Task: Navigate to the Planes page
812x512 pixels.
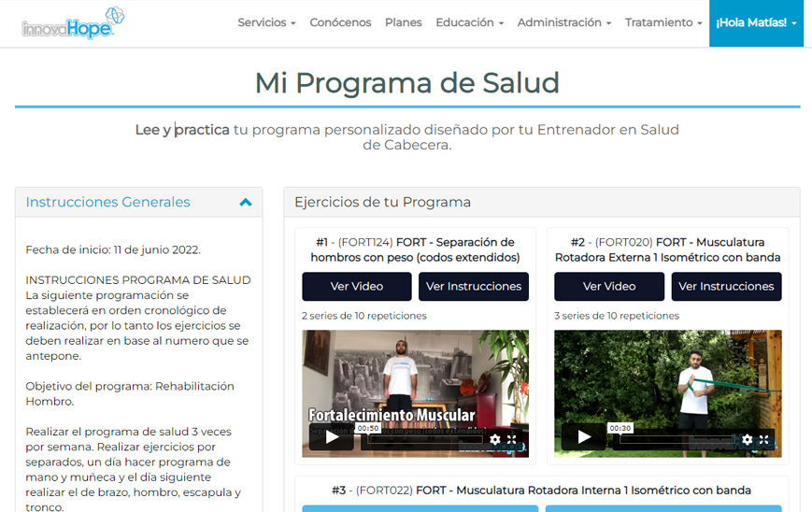Action: click(x=404, y=22)
